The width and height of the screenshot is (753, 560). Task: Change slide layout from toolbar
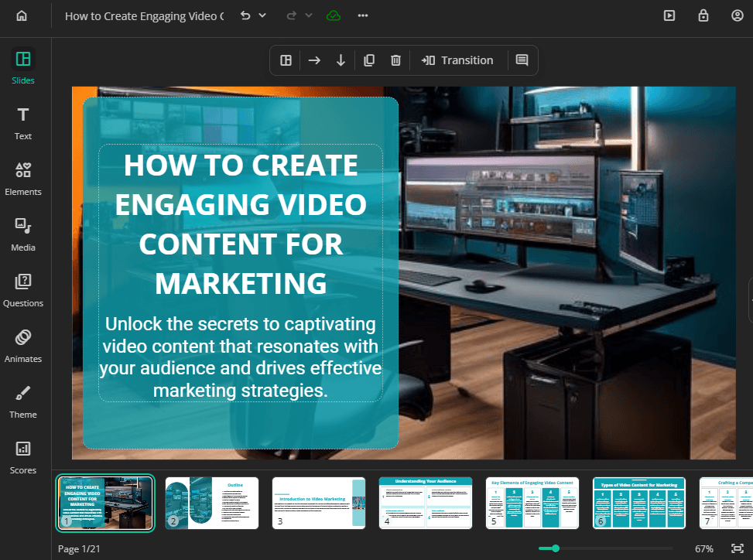click(286, 60)
